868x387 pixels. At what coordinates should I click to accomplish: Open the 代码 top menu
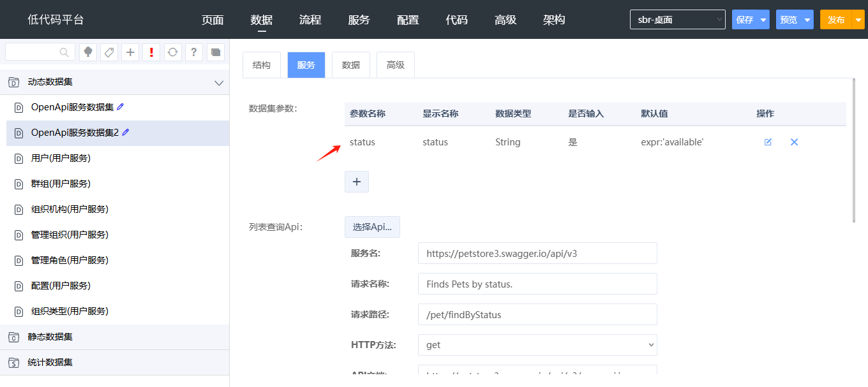click(x=457, y=20)
